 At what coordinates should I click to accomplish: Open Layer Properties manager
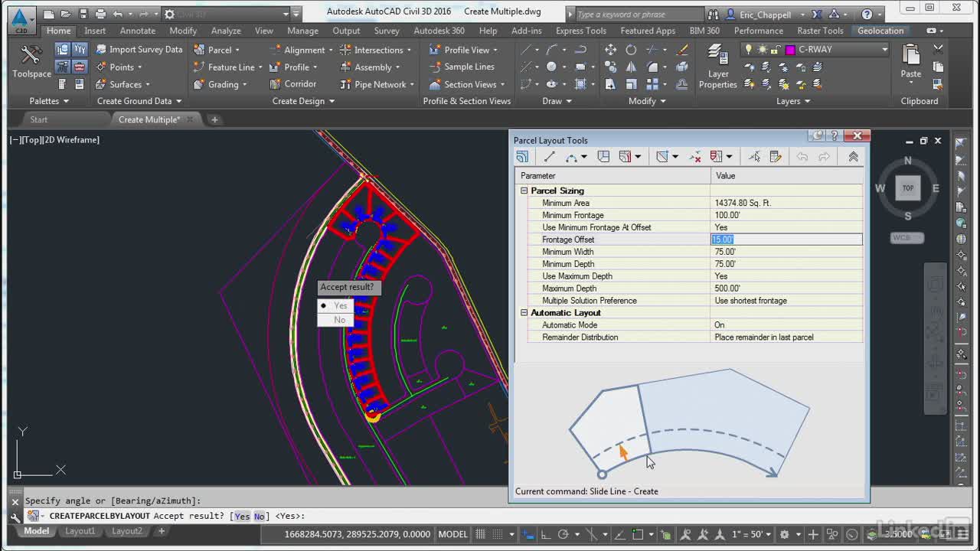pos(717,66)
